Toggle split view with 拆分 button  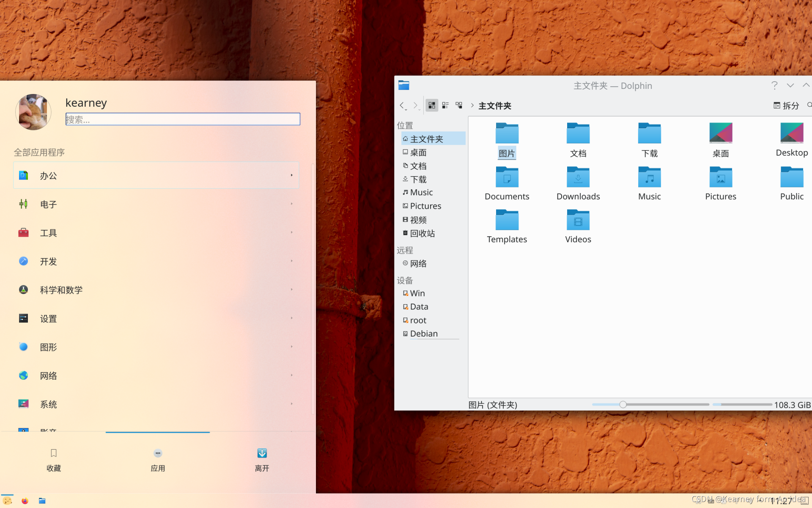[786, 105]
